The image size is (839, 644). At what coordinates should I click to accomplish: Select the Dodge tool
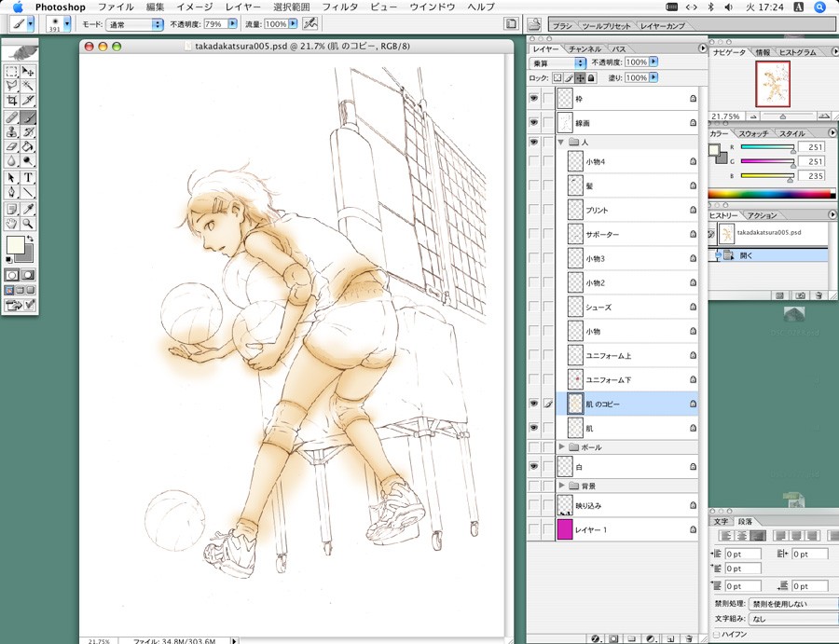click(x=28, y=160)
